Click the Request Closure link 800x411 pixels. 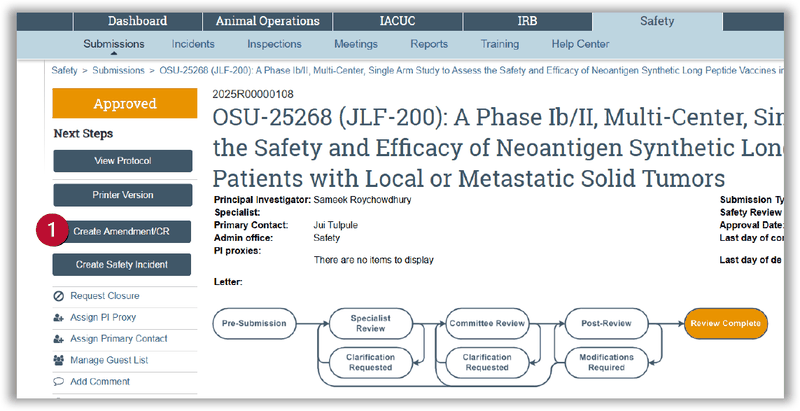(x=105, y=296)
